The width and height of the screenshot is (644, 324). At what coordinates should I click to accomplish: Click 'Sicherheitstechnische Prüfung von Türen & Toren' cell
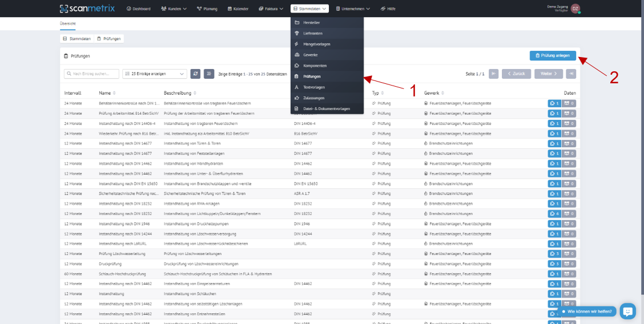pyautogui.click(x=206, y=193)
